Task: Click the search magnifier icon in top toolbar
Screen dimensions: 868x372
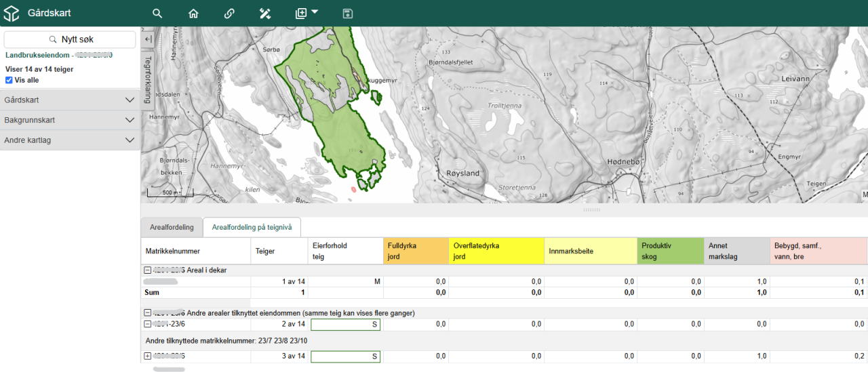Action: pyautogui.click(x=157, y=14)
